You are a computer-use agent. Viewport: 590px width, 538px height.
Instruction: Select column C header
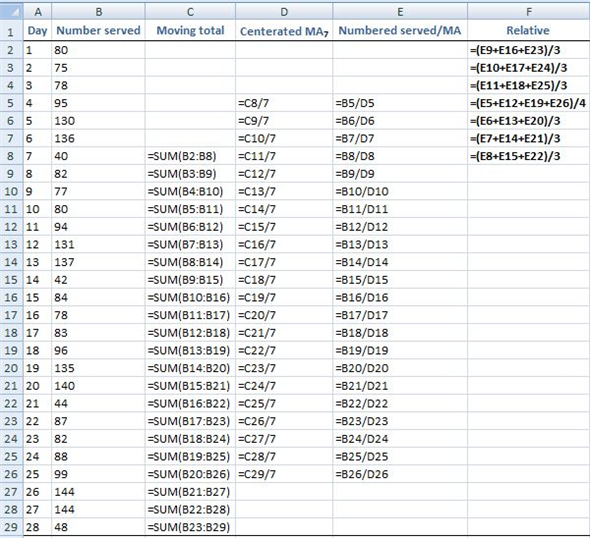click(190, 12)
